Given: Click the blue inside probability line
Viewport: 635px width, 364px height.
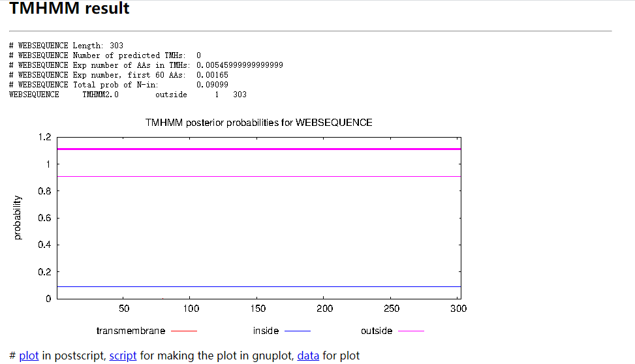Looking at the screenshot, I should (259, 286).
